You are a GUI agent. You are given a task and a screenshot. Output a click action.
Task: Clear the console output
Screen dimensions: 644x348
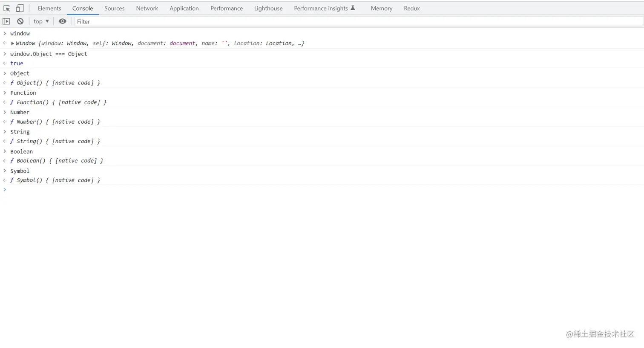click(x=20, y=21)
